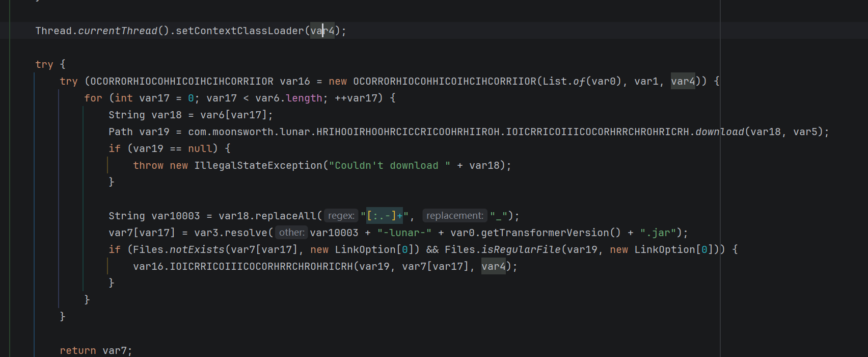
Task: Click the IllegalStateException class name
Action: point(258,166)
